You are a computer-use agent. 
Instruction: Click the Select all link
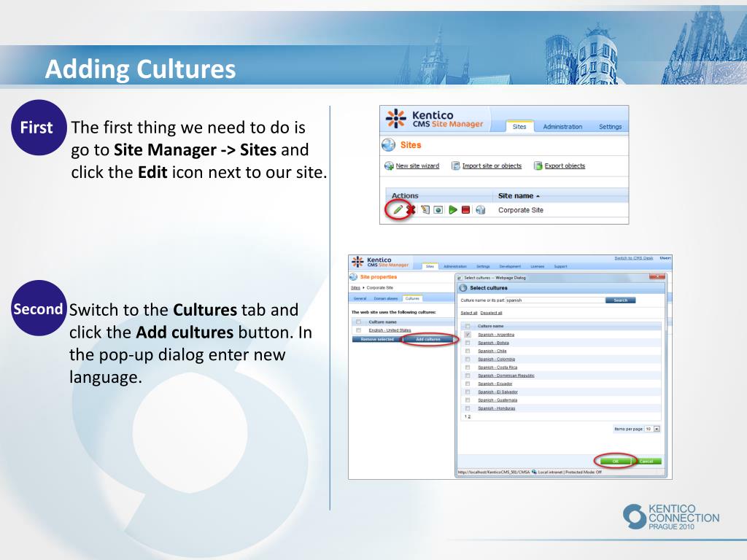[469, 313]
